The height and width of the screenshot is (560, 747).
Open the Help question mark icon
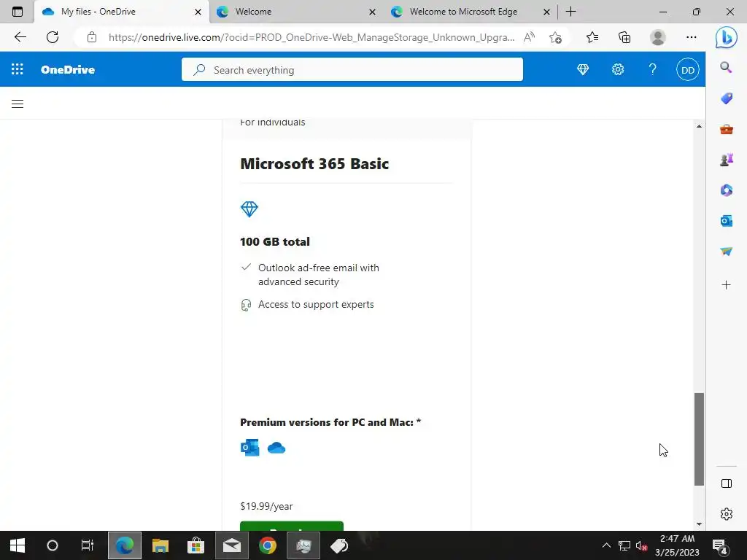click(653, 69)
